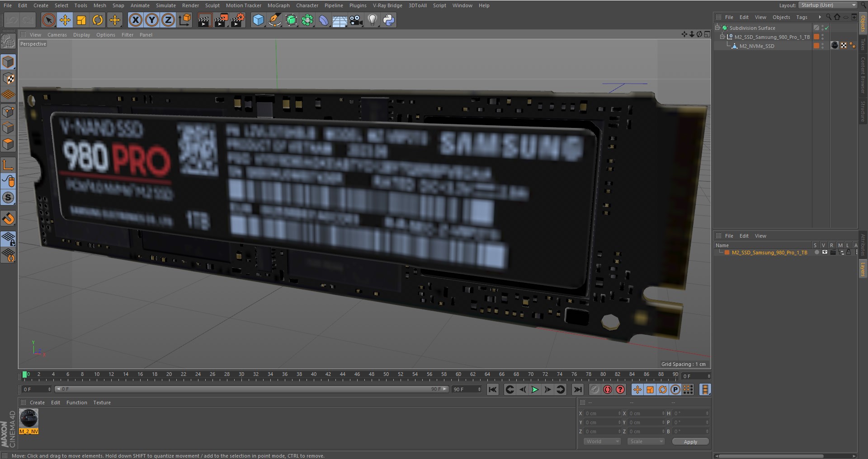
Task: Click frame 40 on timeline ruler
Action: pos(314,375)
